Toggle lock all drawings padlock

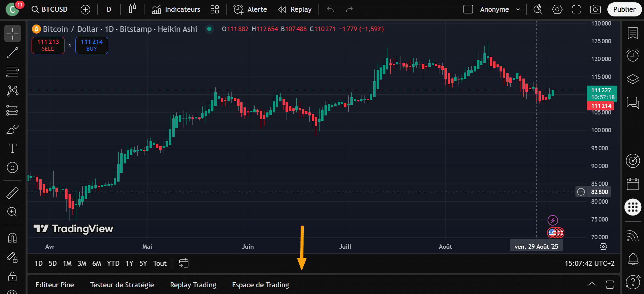[x=12, y=277]
